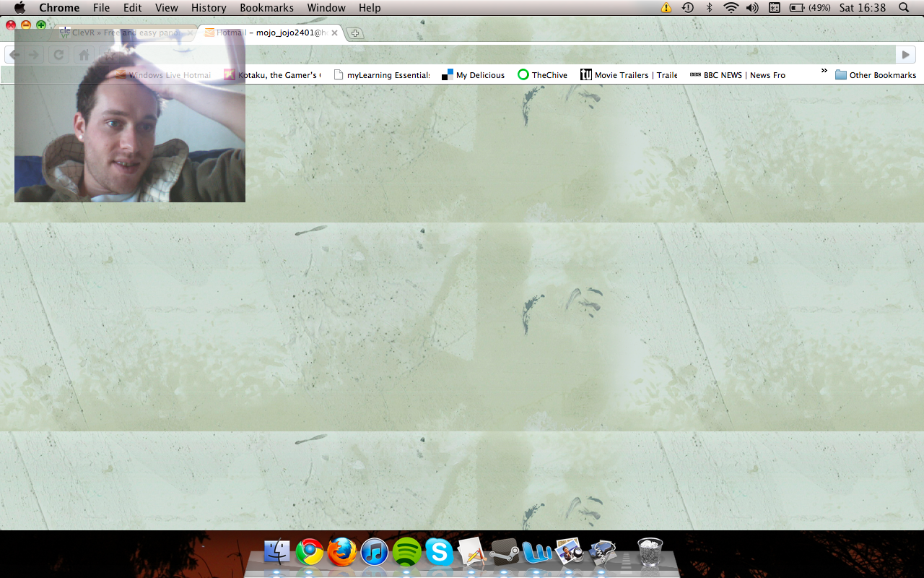The image size is (924, 578).
Task: Open the Bookmarks menu in menu bar
Action: tap(266, 8)
